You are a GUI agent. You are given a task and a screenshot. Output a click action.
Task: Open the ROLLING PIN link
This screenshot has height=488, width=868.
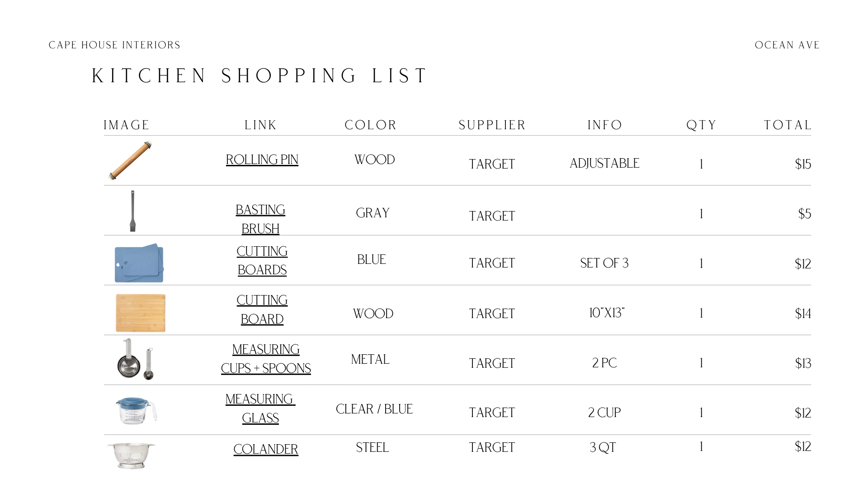pyautogui.click(x=262, y=160)
